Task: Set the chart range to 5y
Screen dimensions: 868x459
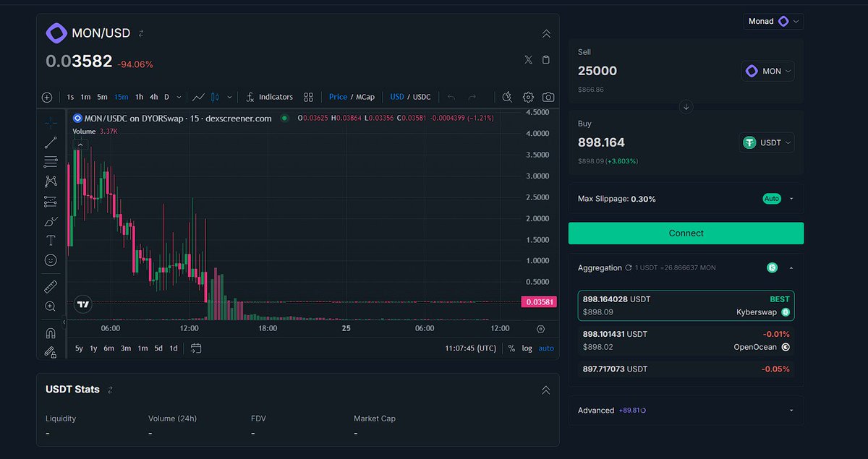Action: point(79,348)
